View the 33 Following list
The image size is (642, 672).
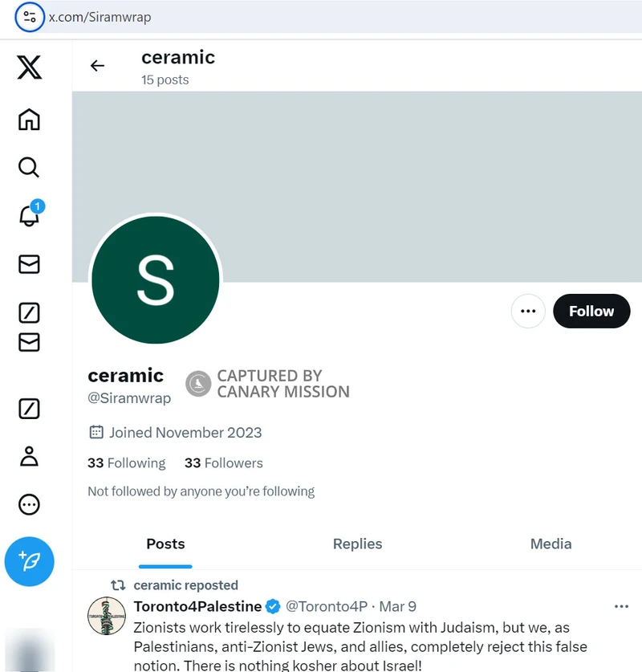coord(126,463)
